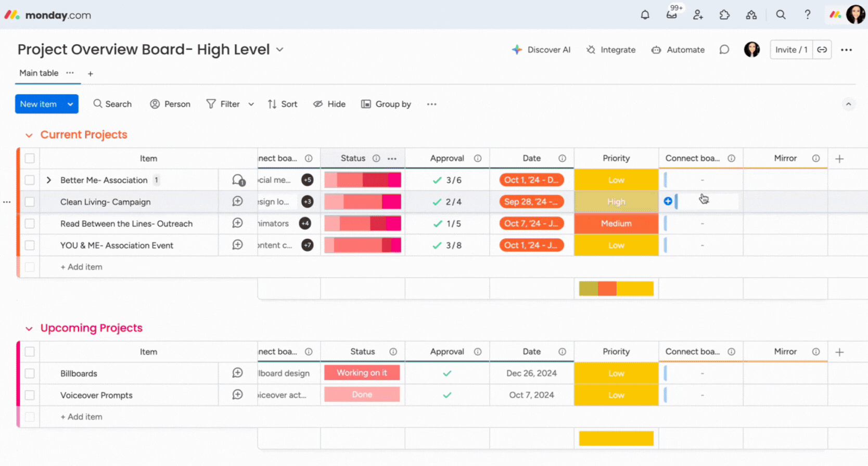Open the user profile avatar in top bar
Viewport: 868px width, 466px height.
856,15
